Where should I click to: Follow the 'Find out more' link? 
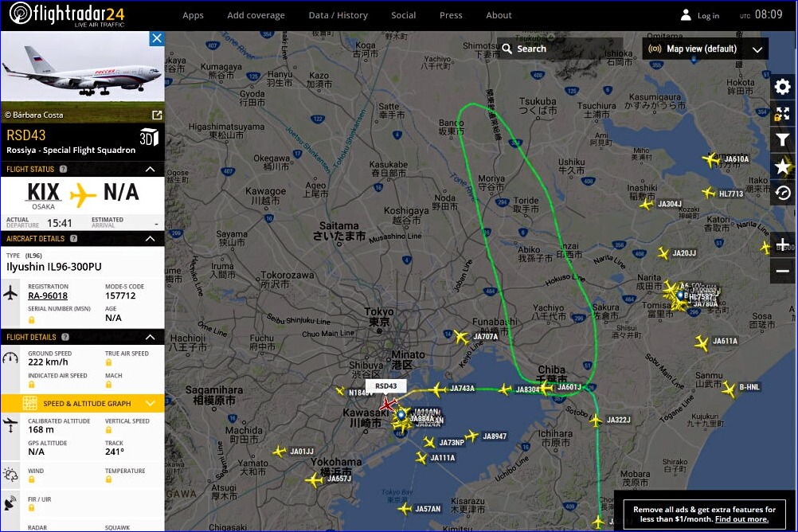tap(741, 519)
